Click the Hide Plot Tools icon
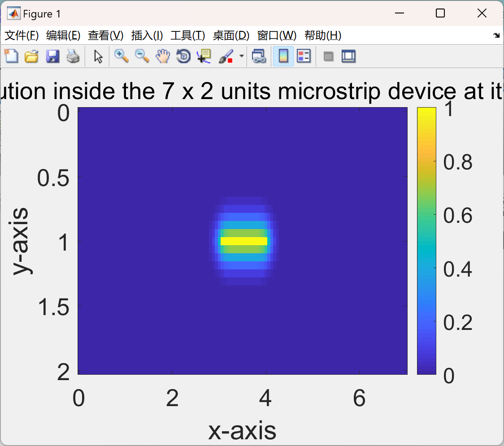The width and height of the screenshot is (504, 446). (x=328, y=57)
